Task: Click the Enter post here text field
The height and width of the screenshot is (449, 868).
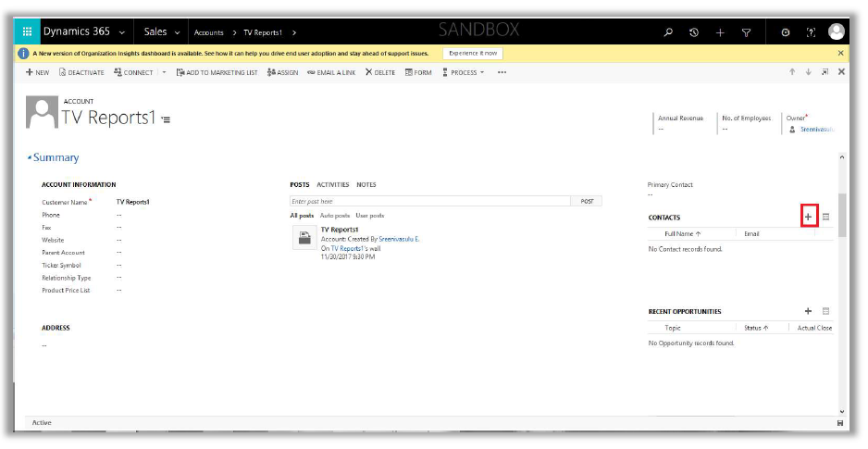Action: pos(429,201)
